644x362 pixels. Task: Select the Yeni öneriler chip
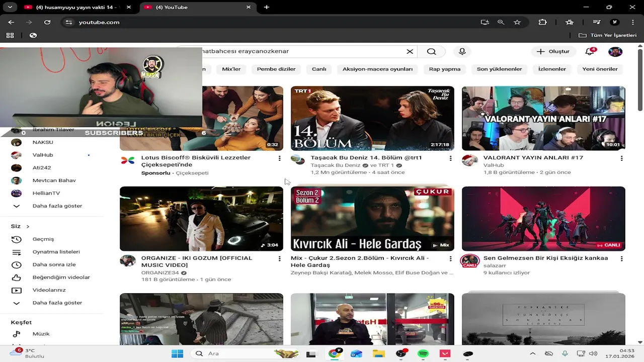600,69
